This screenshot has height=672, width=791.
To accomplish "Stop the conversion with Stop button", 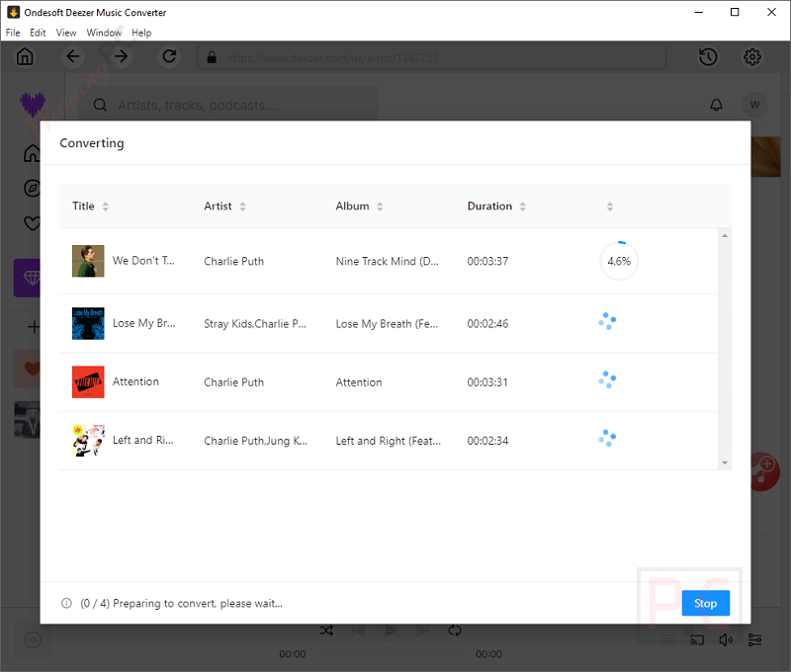I will tap(705, 604).
